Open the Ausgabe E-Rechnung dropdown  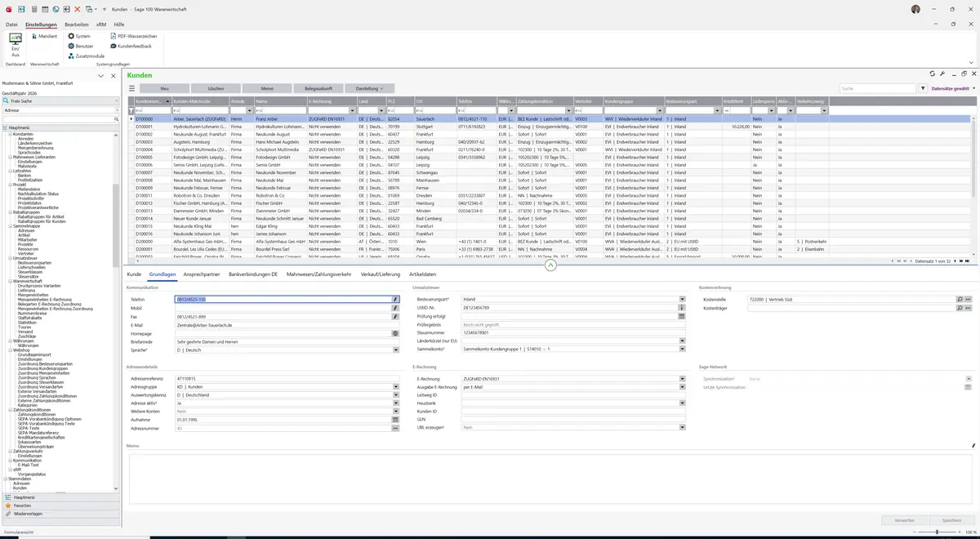pos(682,386)
